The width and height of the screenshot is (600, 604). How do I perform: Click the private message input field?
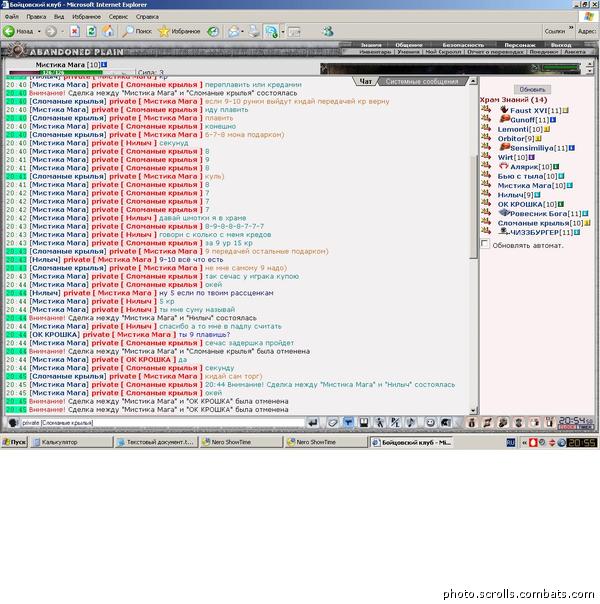(162, 423)
